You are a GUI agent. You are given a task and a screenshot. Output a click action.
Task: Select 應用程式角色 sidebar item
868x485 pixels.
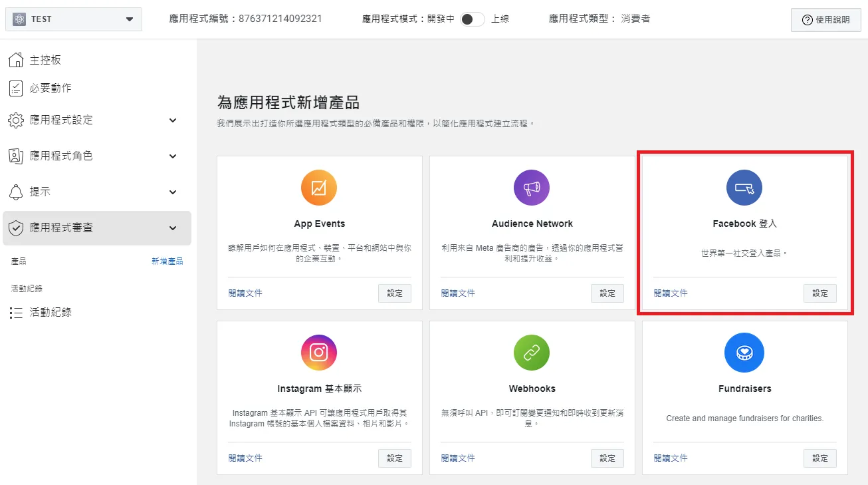(97, 156)
